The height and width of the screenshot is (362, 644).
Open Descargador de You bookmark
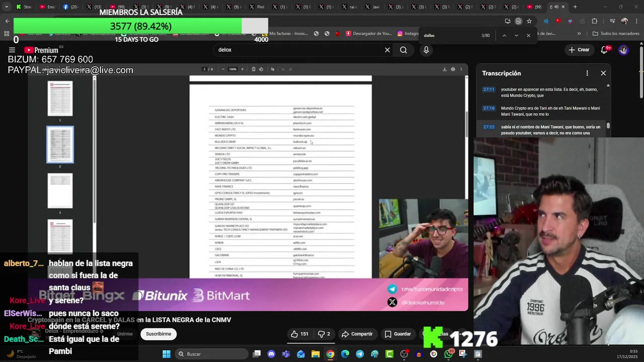[369, 34]
